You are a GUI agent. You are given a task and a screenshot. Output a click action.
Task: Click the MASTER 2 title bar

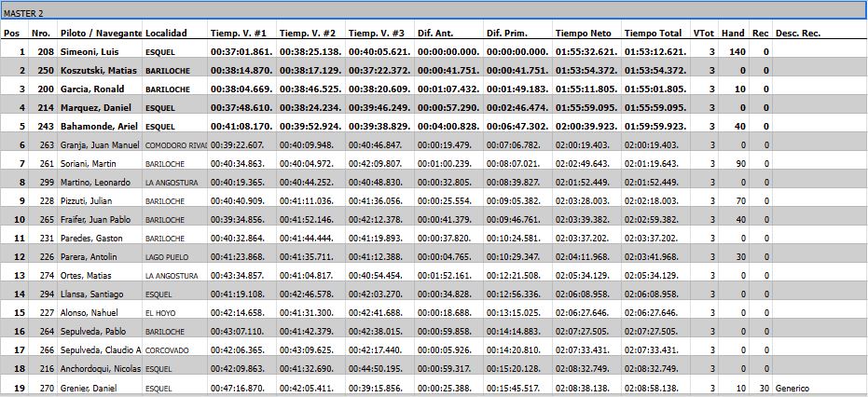pos(434,13)
